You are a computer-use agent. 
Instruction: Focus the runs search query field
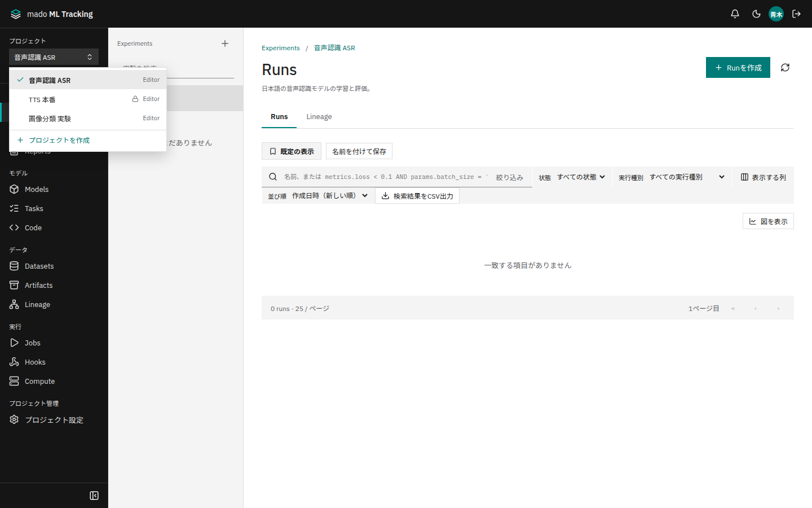(385, 177)
